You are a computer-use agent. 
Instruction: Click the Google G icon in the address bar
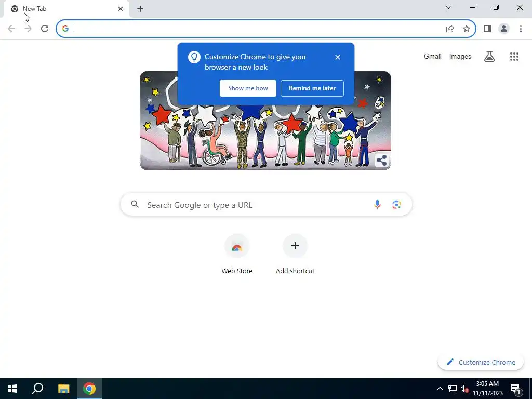coord(65,29)
